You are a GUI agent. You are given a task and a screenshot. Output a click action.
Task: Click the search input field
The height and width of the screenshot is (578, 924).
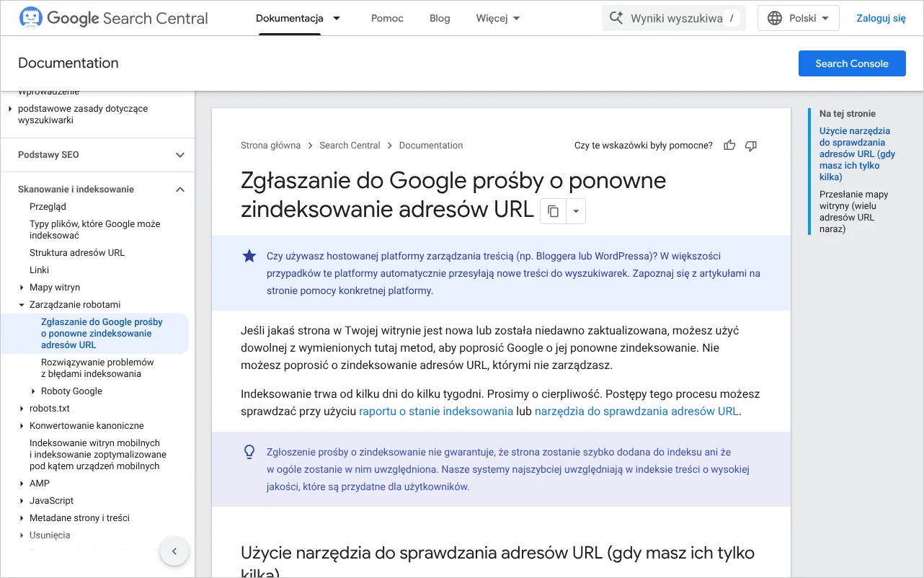(x=674, y=18)
